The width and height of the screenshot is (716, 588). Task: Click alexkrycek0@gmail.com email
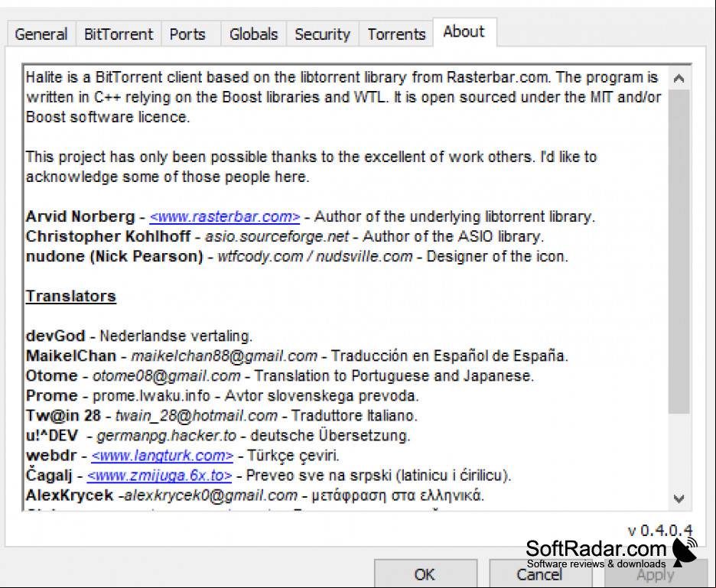pos(211,495)
